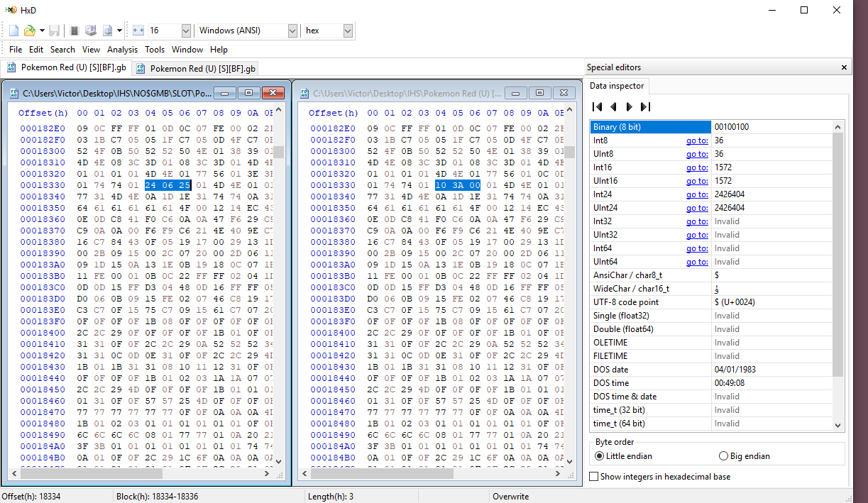
Task: Select the DOS date row
Action: point(711,370)
